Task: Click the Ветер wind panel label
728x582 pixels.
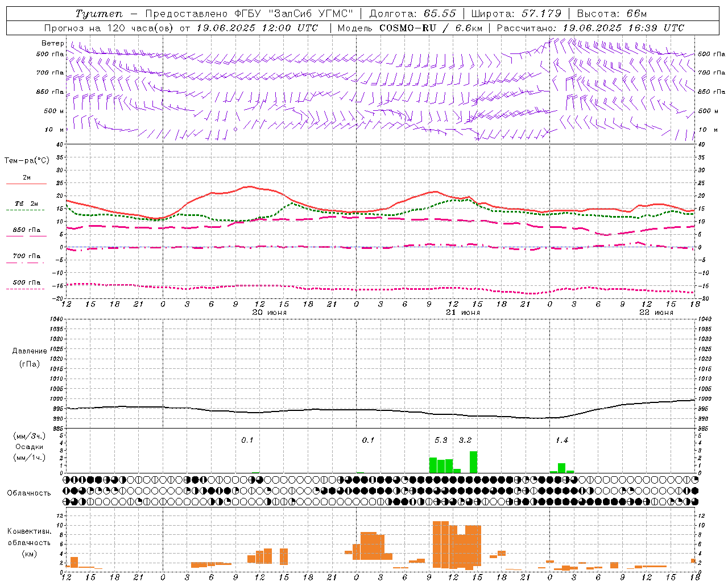Action: pos(53,43)
